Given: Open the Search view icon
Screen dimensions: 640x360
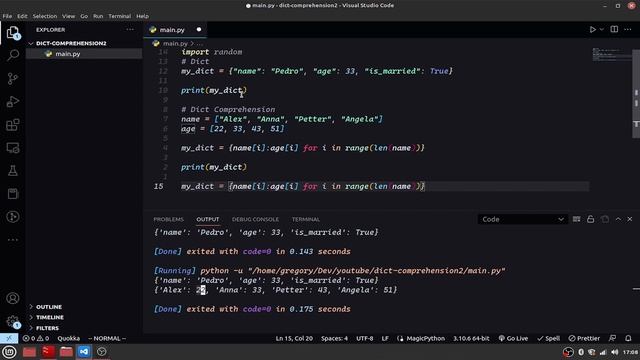Looking at the screenshot, I should click(13, 55).
